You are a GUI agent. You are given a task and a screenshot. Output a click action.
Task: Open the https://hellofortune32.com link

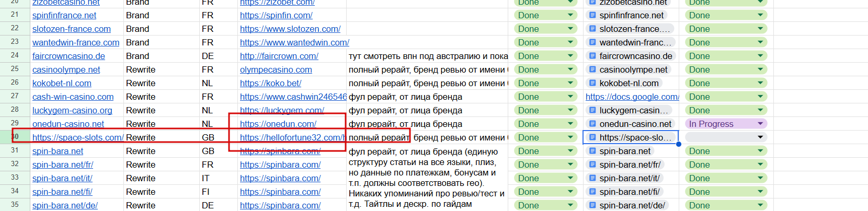[x=293, y=137]
